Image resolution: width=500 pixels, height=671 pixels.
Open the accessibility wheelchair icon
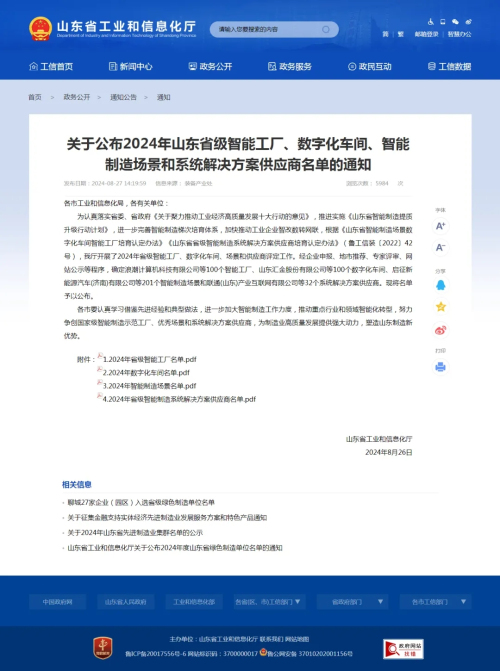tap(431, 21)
